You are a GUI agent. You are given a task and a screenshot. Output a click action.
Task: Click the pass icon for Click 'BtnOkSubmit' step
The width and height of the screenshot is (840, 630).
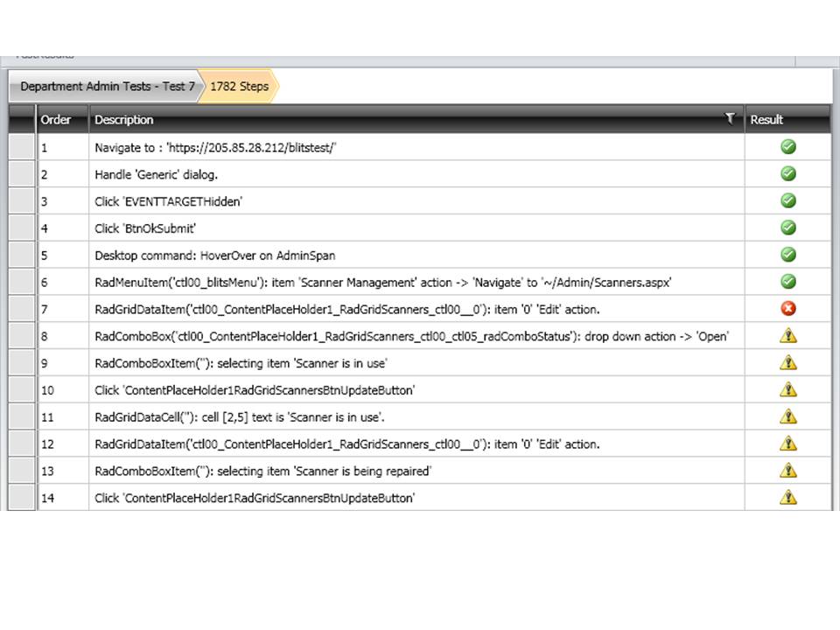click(x=788, y=227)
